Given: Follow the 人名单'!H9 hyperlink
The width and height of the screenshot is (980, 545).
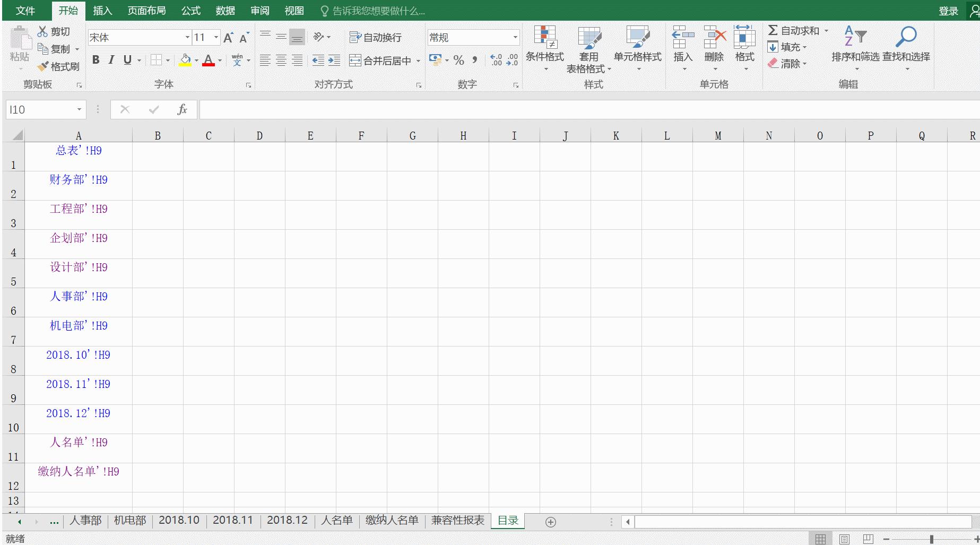Looking at the screenshot, I should pyautogui.click(x=78, y=442).
